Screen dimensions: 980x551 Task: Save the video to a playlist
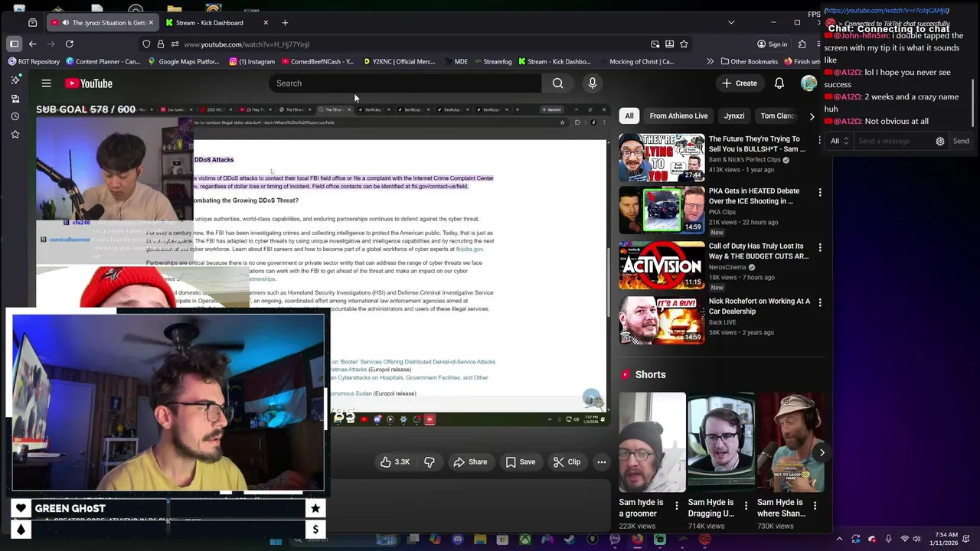coord(521,462)
